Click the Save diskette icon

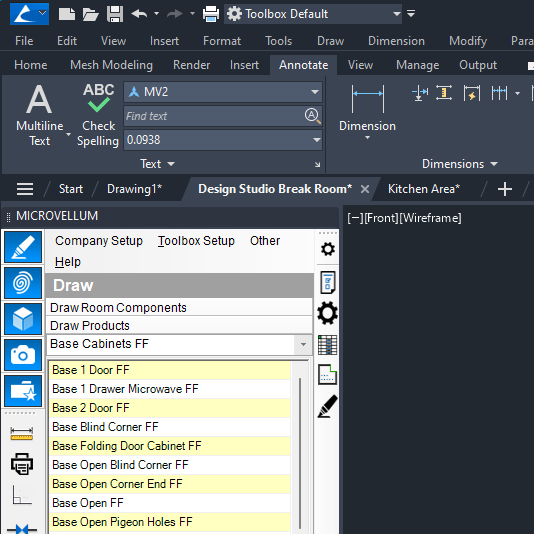(x=115, y=14)
